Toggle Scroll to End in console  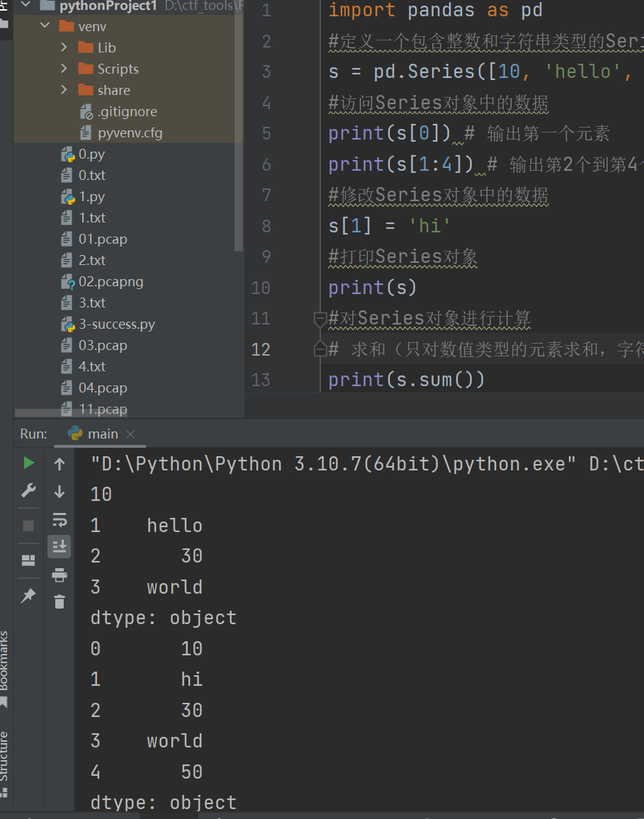point(60,546)
